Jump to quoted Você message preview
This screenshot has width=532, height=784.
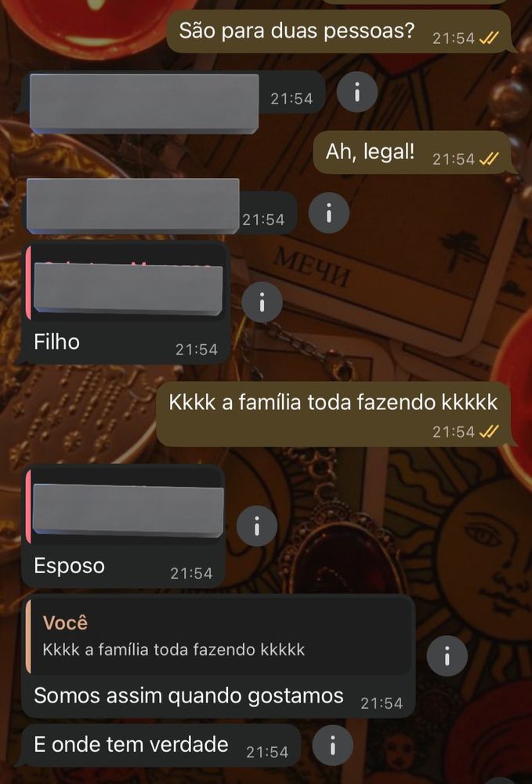click(219, 636)
